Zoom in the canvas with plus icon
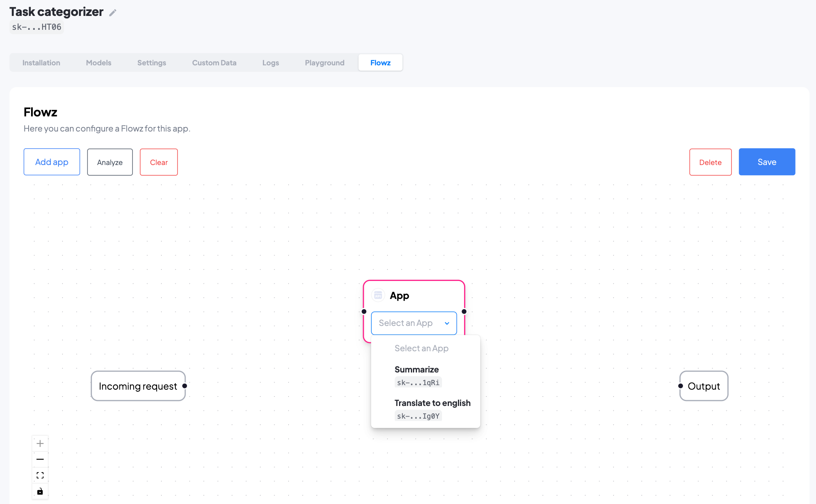Viewport: 816px width, 504px height. [40, 444]
